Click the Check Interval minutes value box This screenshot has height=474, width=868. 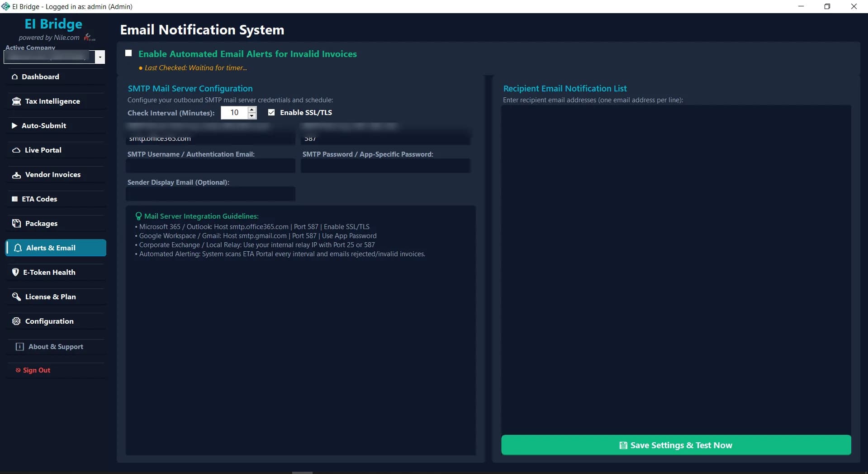(x=234, y=113)
